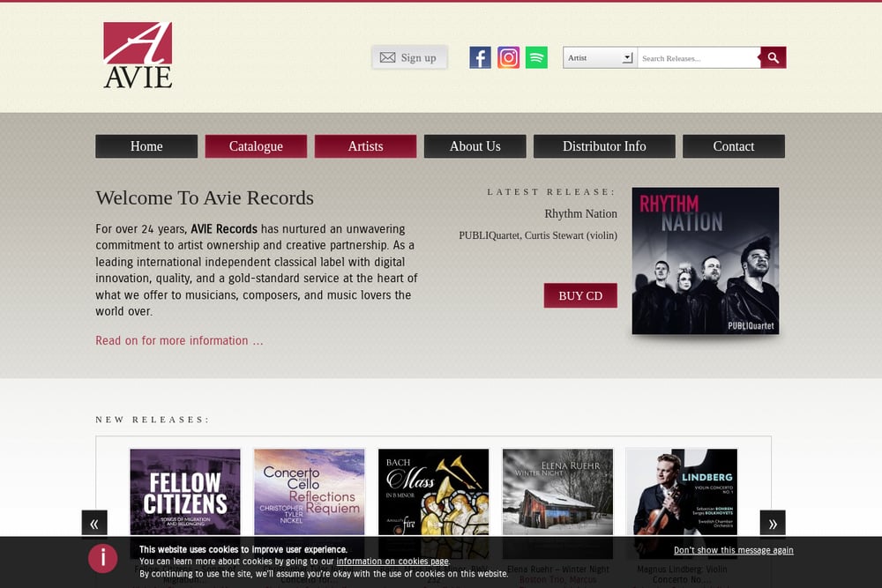Open the Catalogue menu item
882x588 pixels.
(256, 146)
